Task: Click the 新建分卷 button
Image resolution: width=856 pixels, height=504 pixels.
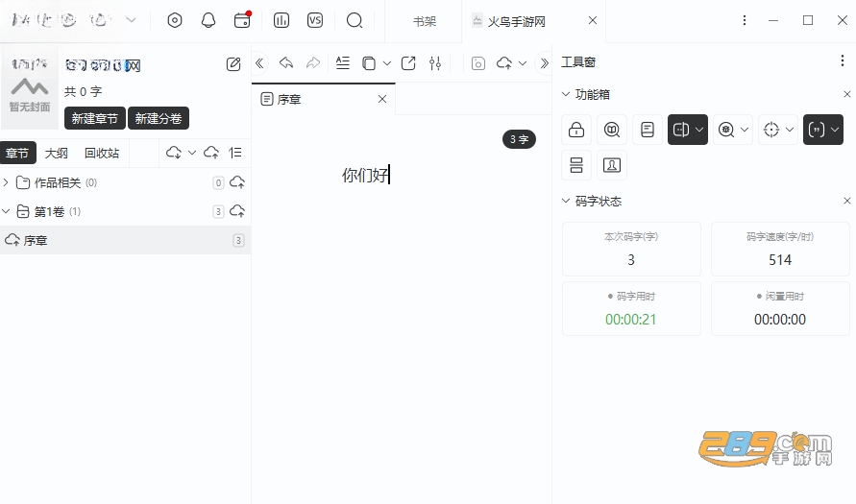Action: tap(159, 118)
